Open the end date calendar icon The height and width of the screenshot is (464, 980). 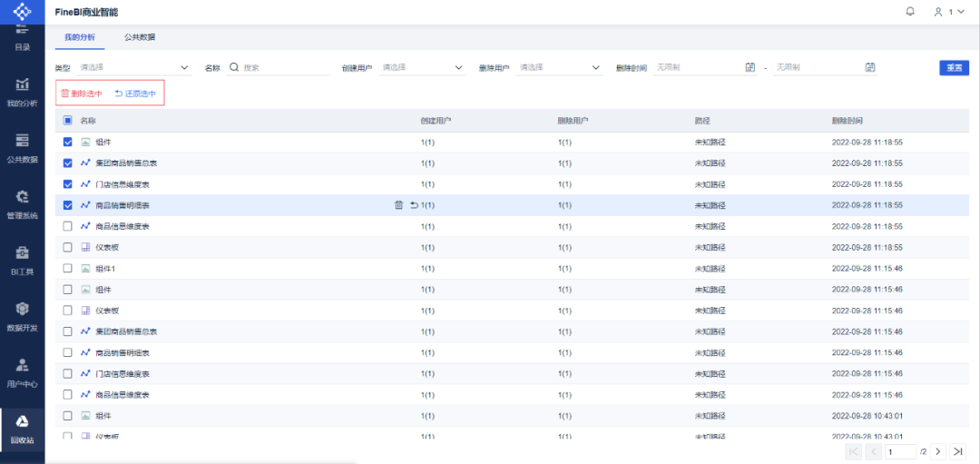[x=870, y=67]
